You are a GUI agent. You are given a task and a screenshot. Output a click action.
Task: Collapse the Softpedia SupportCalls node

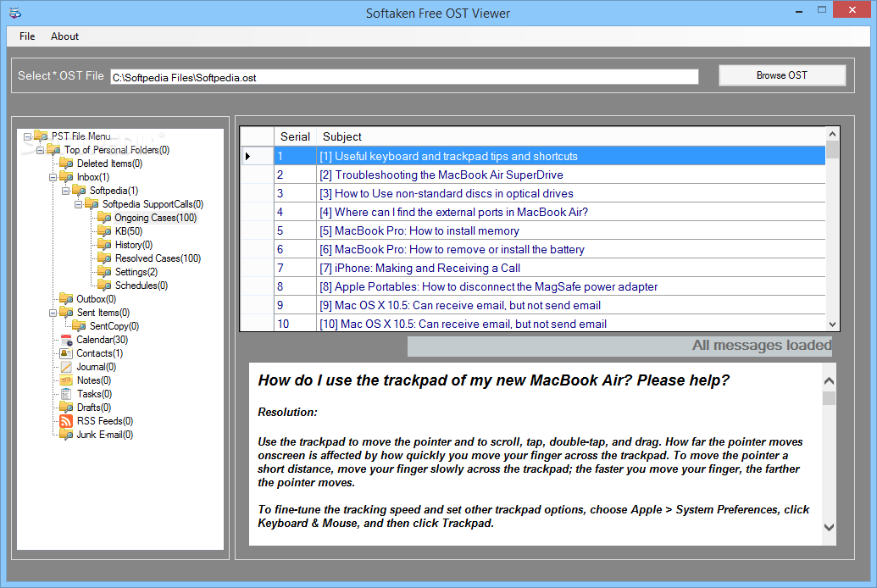78,204
